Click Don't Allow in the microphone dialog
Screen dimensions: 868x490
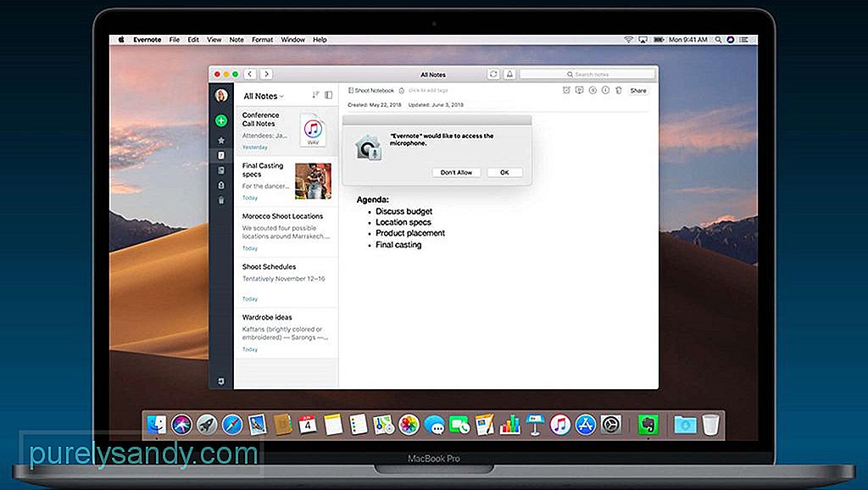click(456, 172)
